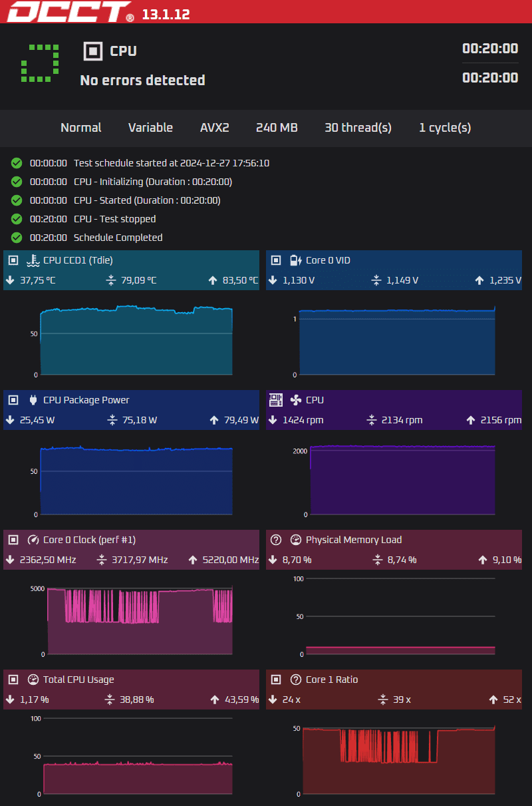
Task: Click the green dotted square status icon
Action: [40, 64]
